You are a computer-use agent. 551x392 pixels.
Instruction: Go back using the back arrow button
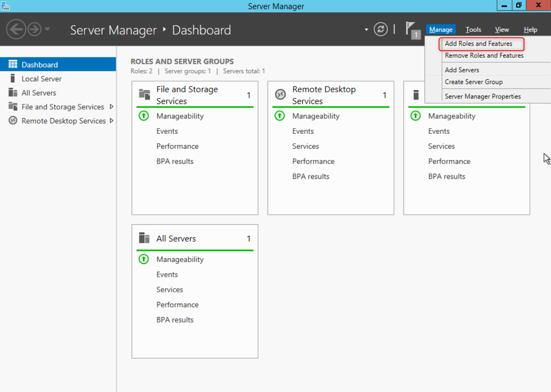pyautogui.click(x=16, y=29)
